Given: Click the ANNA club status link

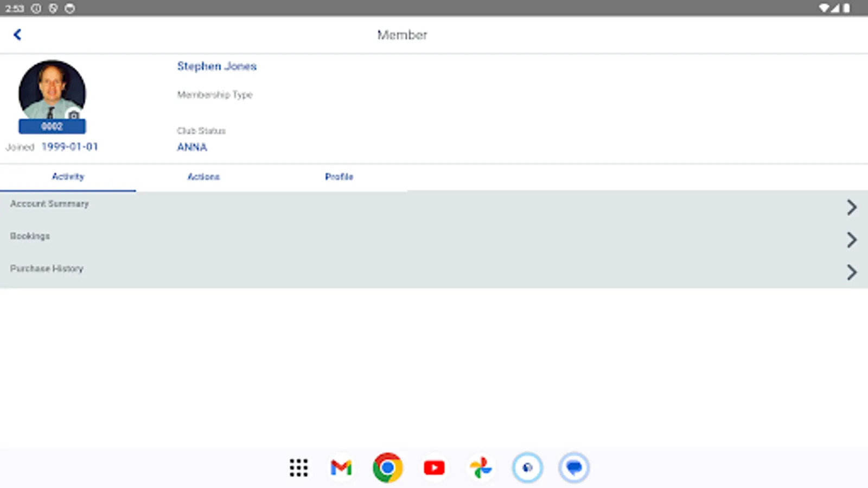Looking at the screenshot, I should (x=192, y=146).
